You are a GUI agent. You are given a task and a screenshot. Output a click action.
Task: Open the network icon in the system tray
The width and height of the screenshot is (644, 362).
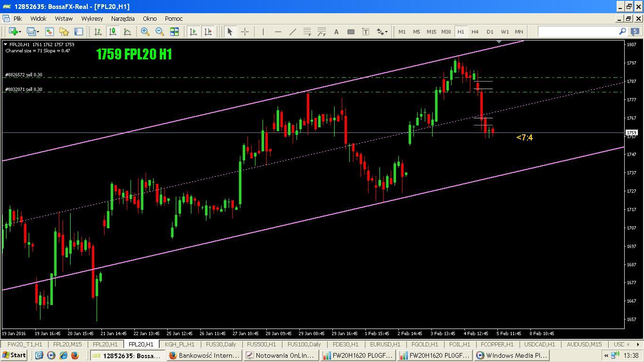coord(615,355)
